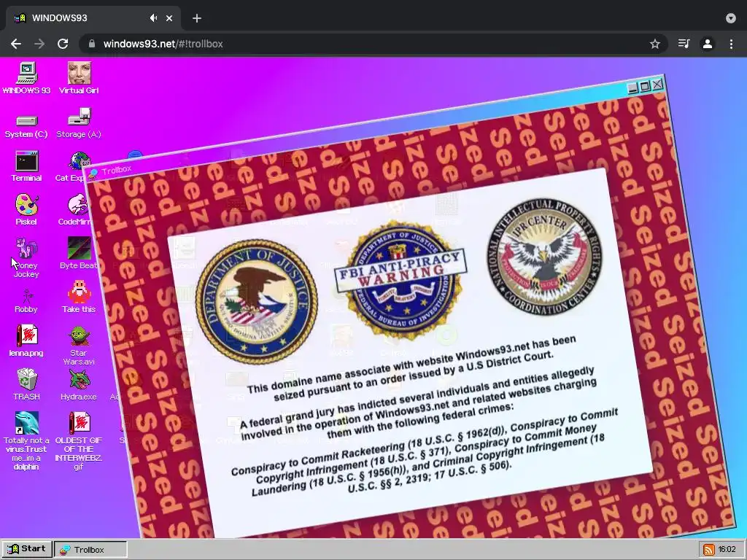This screenshot has height=560, width=747.
Task: Open a new browser tab
Action: [197, 18]
